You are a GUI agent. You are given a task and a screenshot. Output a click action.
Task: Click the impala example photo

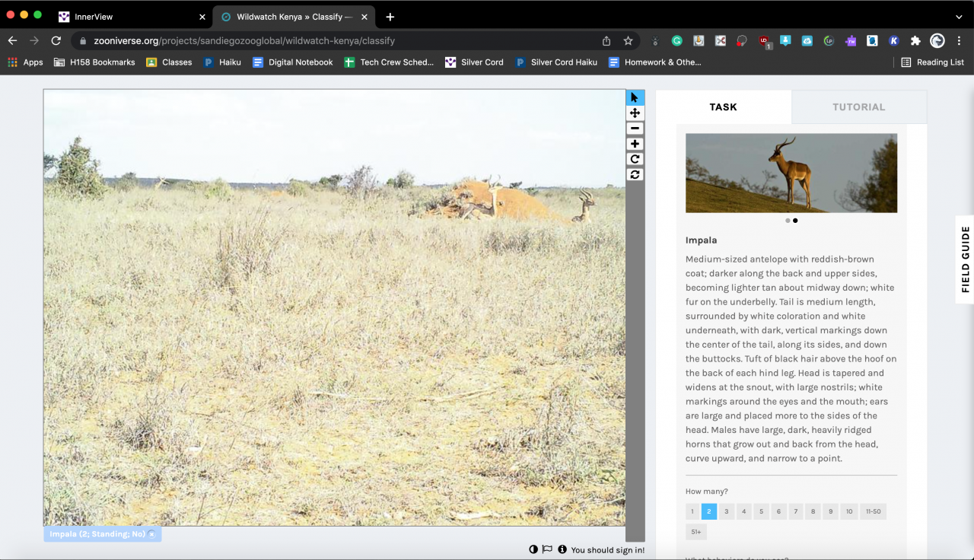[791, 173]
